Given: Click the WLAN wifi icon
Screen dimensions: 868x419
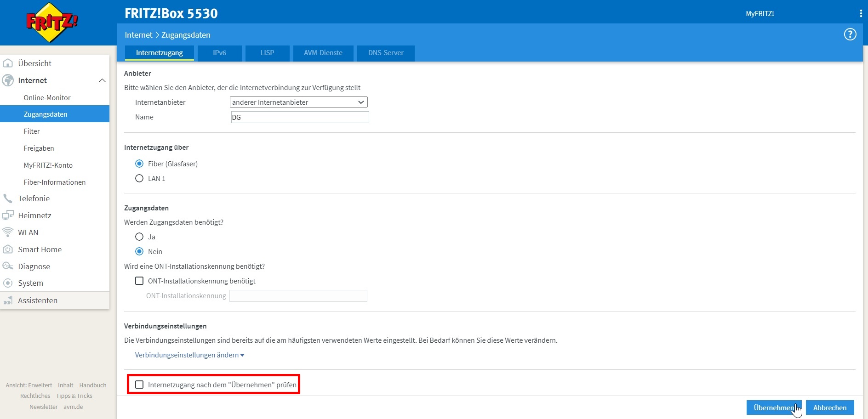Looking at the screenshot, I should [x=8, y=232].
